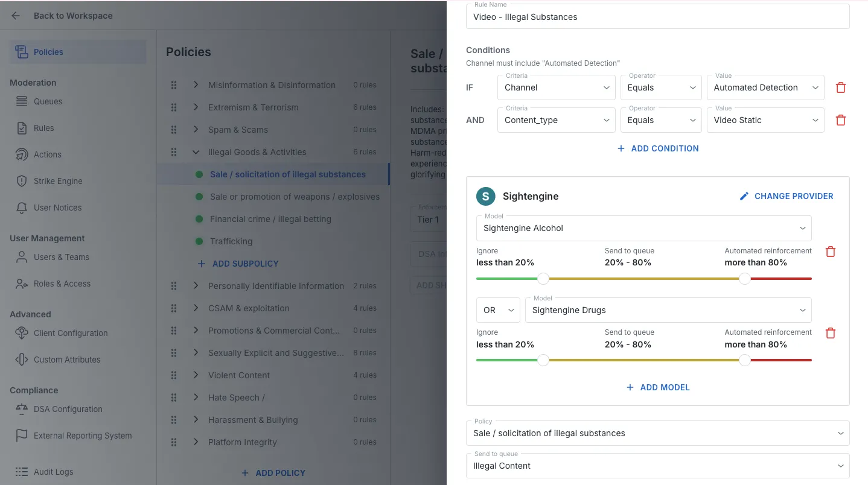
Task: Open the OR logic operator dropdown
Action: click(498, 310)
